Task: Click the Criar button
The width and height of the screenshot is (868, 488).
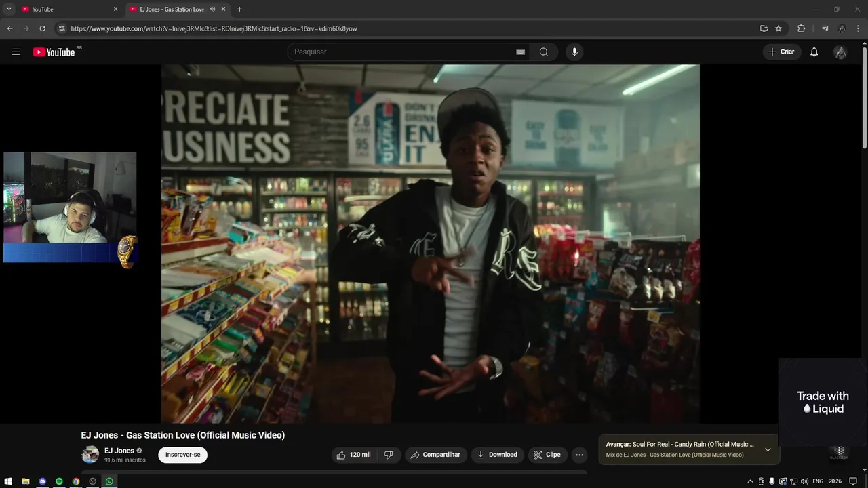Action: point(782,52)
